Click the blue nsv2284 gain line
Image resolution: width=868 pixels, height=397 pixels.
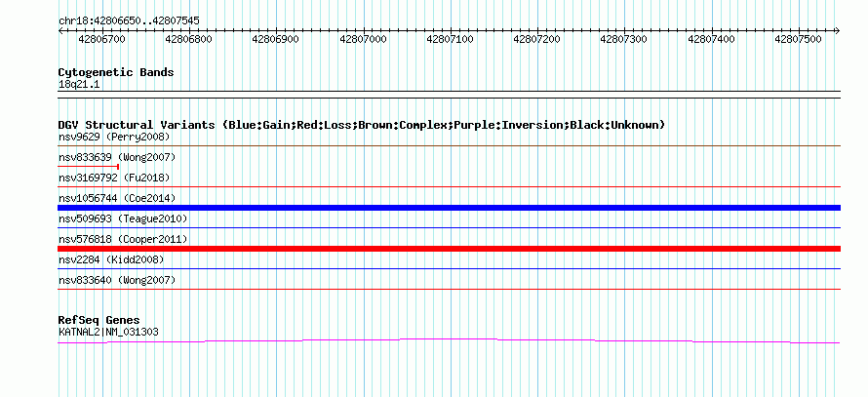coord(449,268)
